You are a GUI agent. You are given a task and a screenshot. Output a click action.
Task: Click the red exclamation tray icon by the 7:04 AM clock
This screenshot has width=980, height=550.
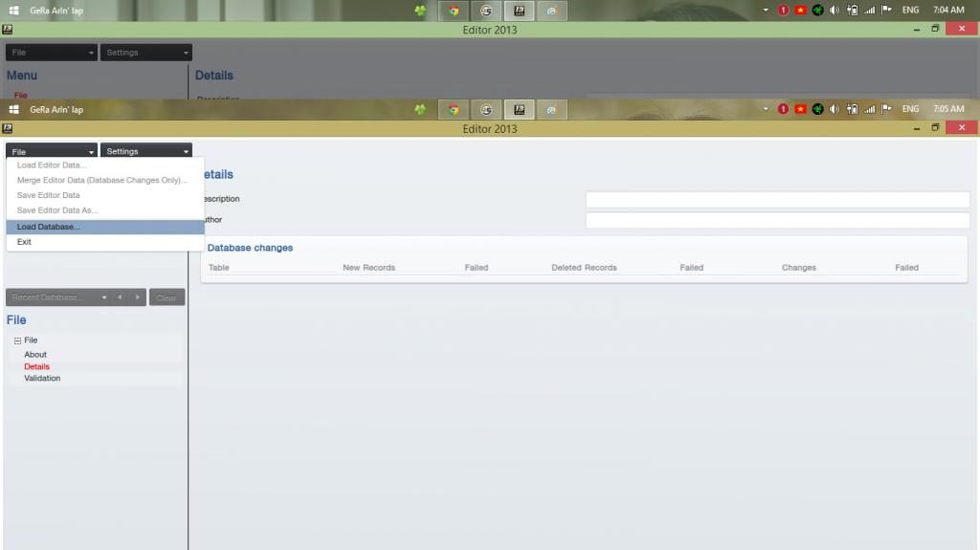pos(783,10)
